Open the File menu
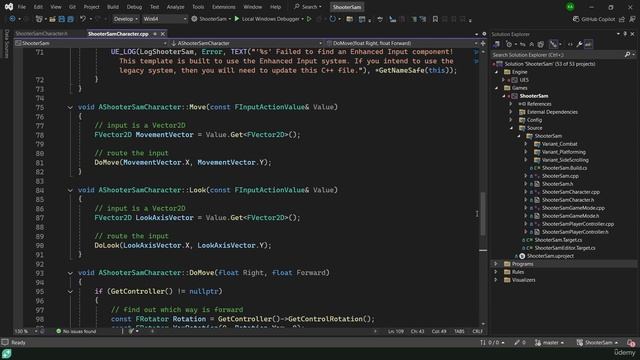 click(x=22, y=7)
